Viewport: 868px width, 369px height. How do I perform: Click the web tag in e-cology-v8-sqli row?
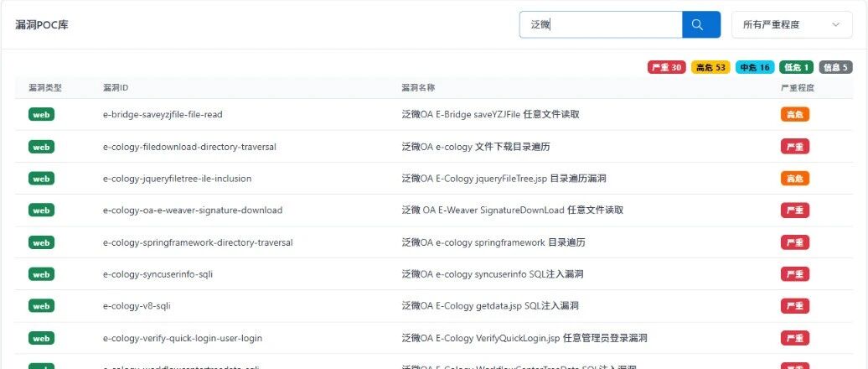pyautogui.click(x=42, y=306)
